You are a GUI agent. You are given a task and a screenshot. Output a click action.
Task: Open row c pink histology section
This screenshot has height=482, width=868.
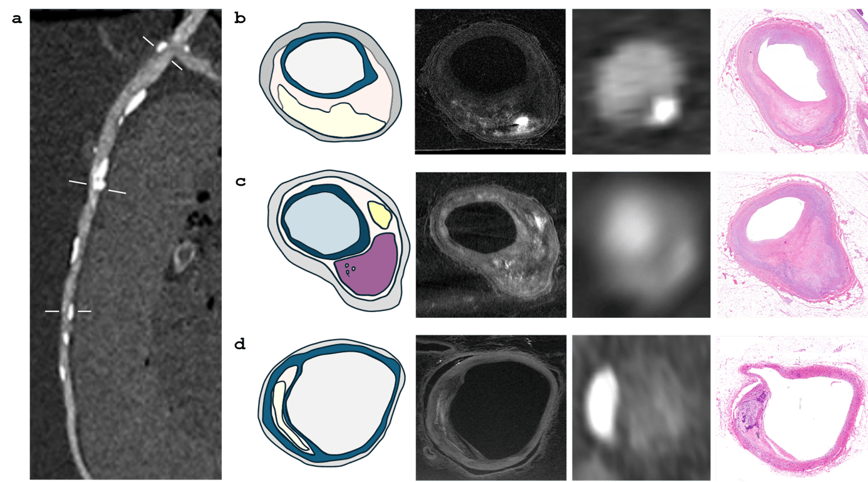pyautogui.click(x=792, y=244)
